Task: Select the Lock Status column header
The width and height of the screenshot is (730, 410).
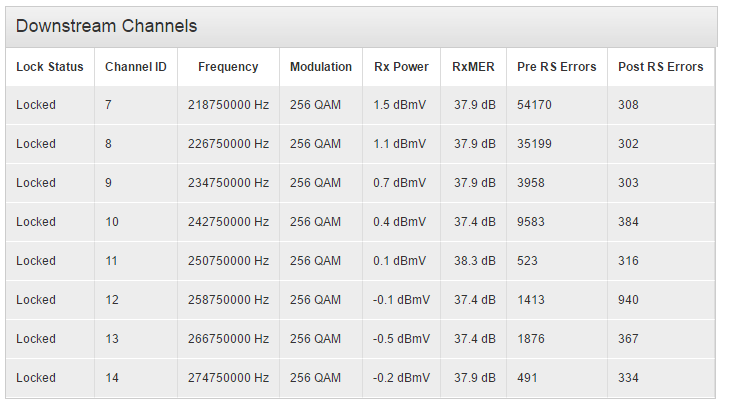Action: click(x=50, y=67)
